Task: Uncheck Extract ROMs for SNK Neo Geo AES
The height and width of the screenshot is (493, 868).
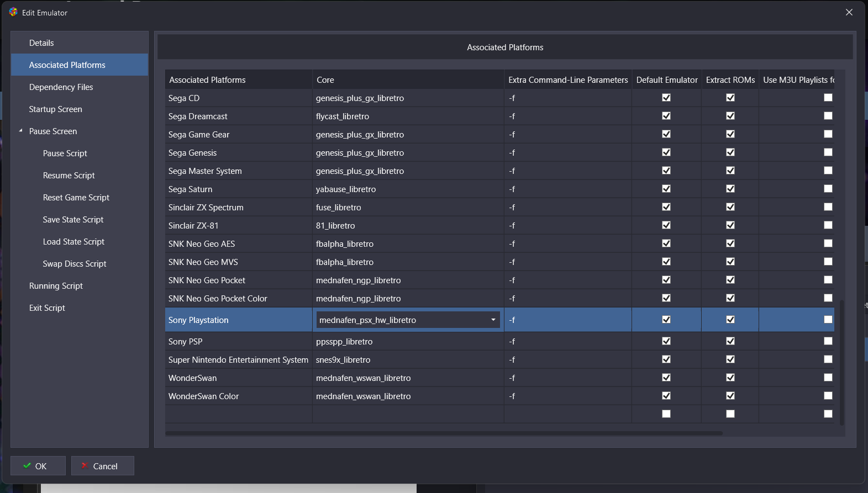Action: pyautogui.click(x=730, y=243)
